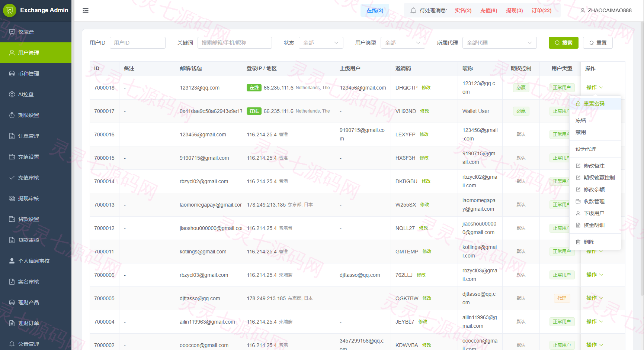Choose 修改余额 in the action menu
The image size is (644, 350).
(x=595, y=189)
